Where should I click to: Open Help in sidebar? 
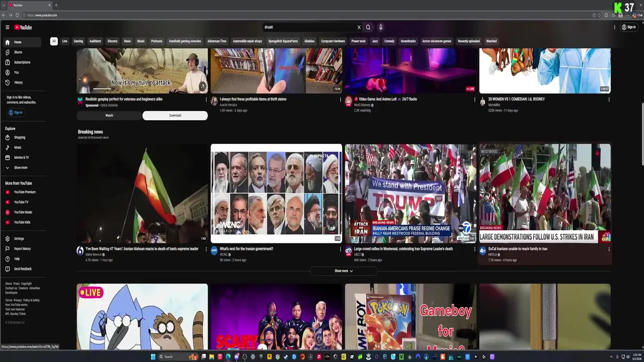pos(23,259)
